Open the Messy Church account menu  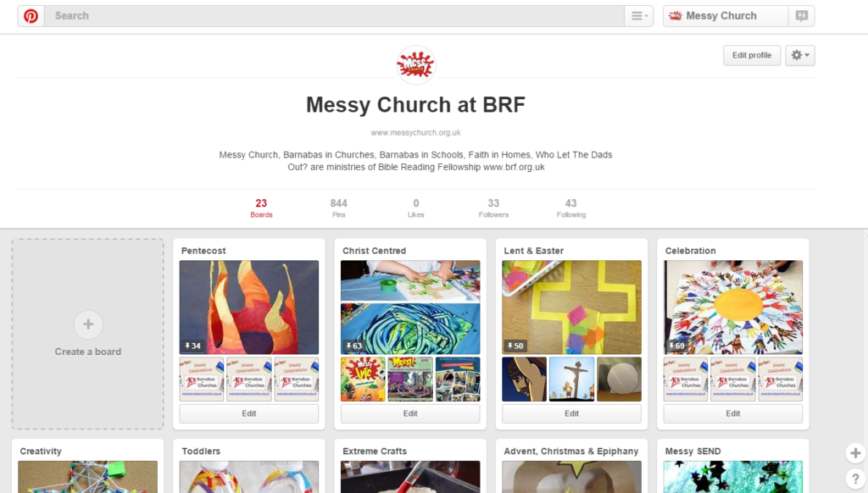pyautogui.click(x=726, y=16)
